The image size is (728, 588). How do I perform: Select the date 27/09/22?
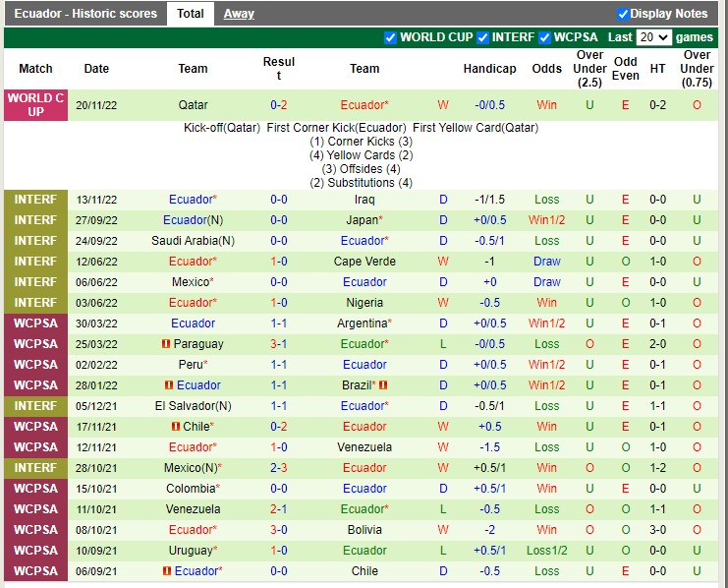point(96,220)
